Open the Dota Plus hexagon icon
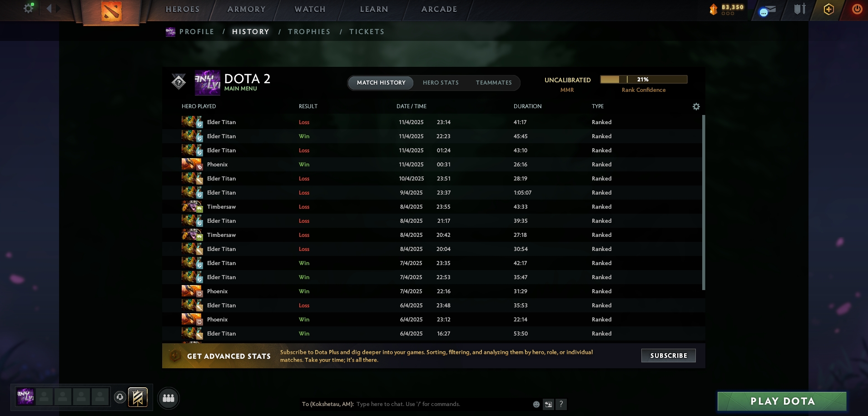The height and width of the screenshot is (416, 868). pyautogui.click(x=828, y=9)
